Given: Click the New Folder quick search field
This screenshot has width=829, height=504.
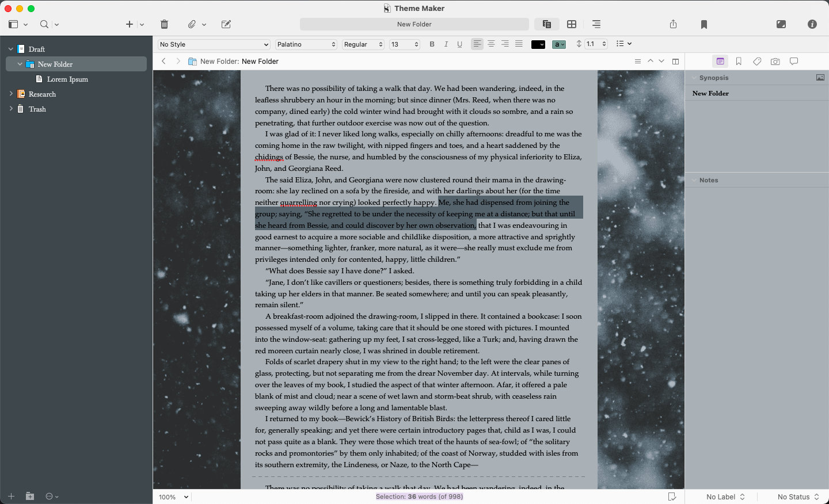Looking at the screenshot, I should coord(414,24).
